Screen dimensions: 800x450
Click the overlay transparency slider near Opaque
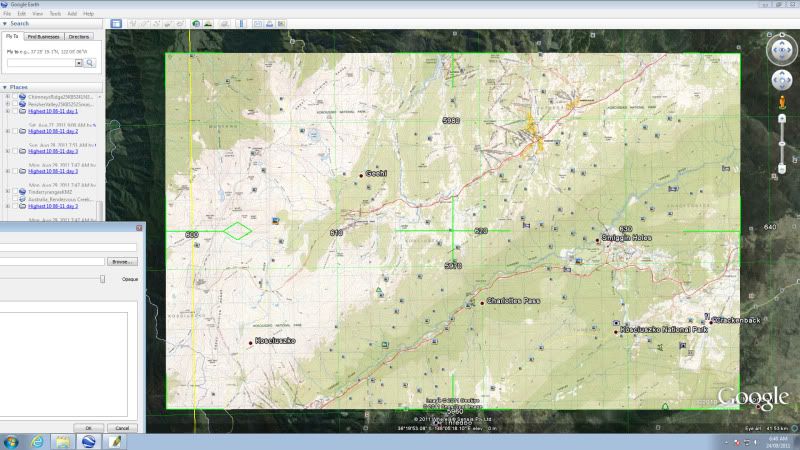102,279
